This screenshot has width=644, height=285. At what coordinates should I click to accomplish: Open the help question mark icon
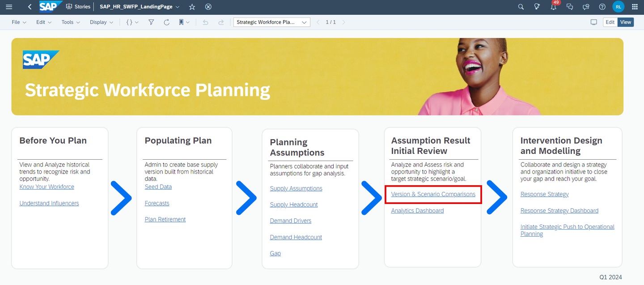pyautogui.click(x=602, y=7)
